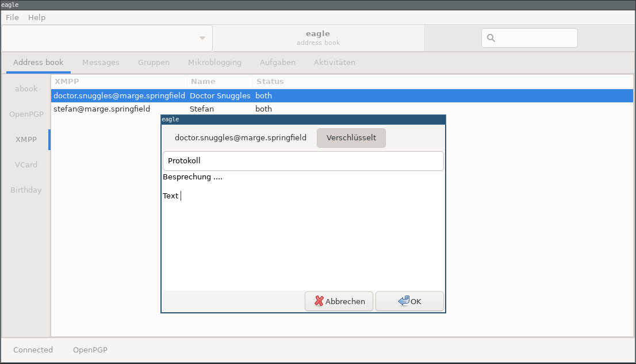The width and height of the screenshot is (636, 364).
Task: Switch to the Messages tab
Action: tap(101, 62)
